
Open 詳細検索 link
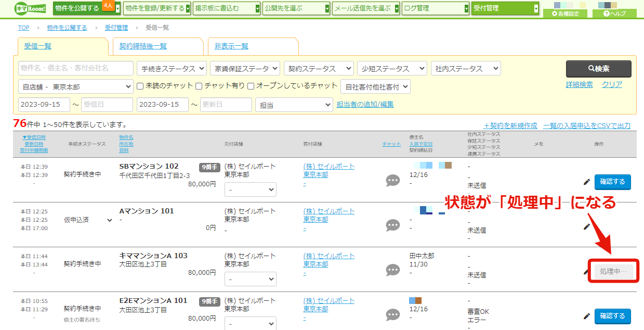(579, 85)
